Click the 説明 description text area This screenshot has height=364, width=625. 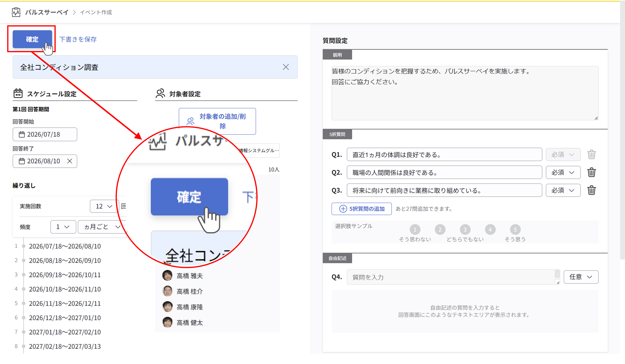point(465,93)
